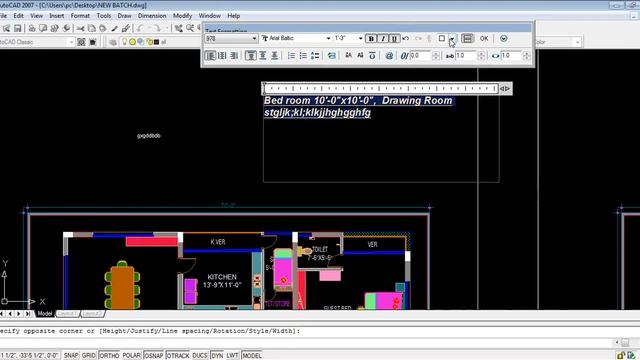Open the Symbol insert menu
The image size is (640, 360).
(x=389, y=56)
